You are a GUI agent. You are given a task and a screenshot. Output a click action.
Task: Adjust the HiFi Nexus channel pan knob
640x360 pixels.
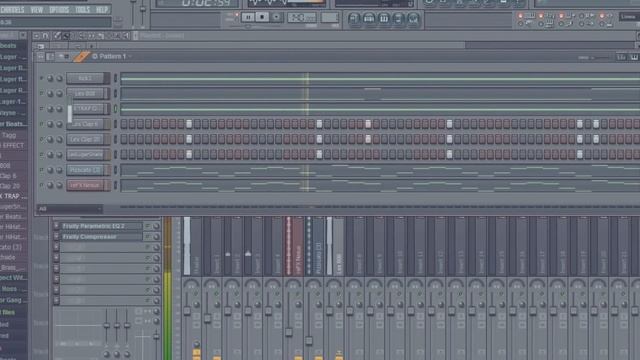pyautogui.click(x=50, y=185)
